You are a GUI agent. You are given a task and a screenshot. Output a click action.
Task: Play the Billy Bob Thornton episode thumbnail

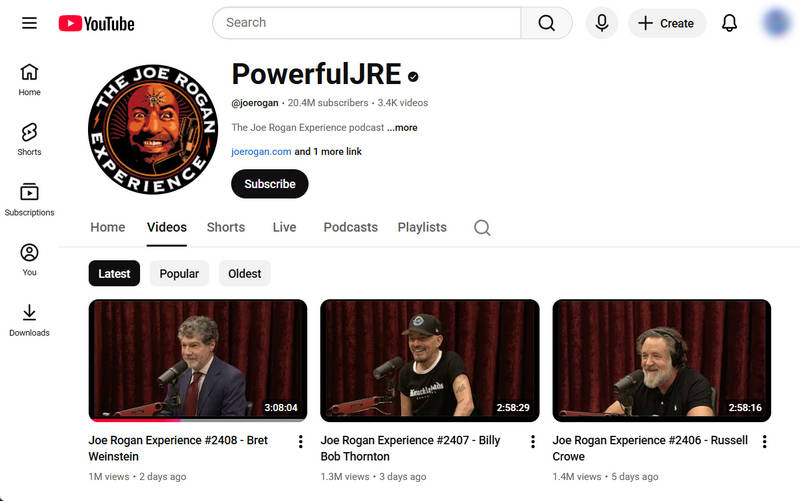[430, 360]
